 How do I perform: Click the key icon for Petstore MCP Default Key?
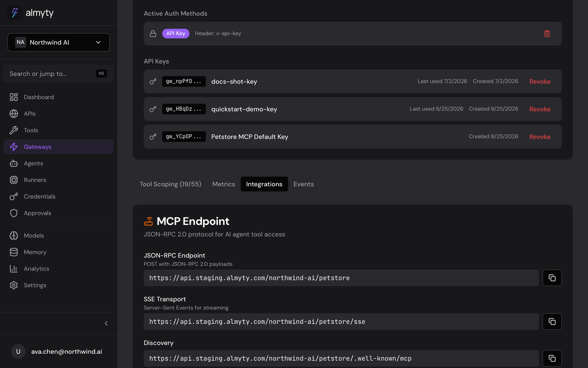(153, 137)
